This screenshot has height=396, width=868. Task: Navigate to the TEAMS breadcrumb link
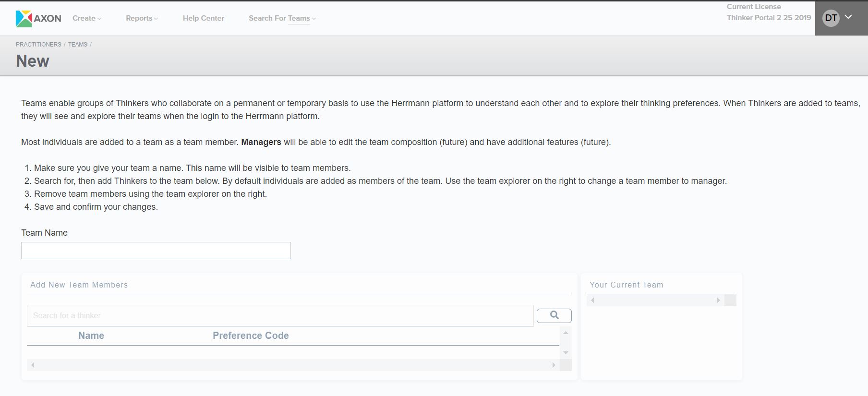tap(77, 44)
